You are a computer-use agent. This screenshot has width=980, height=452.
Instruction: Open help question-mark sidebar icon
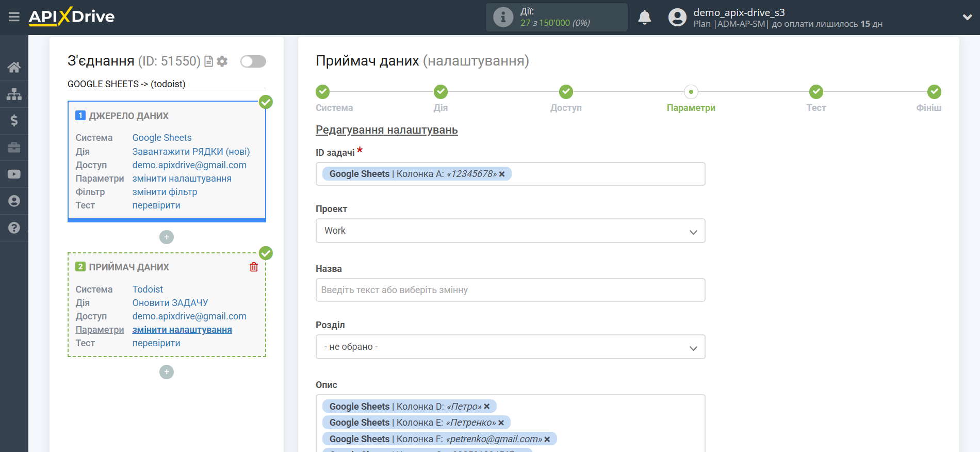(x=14, y=228)
